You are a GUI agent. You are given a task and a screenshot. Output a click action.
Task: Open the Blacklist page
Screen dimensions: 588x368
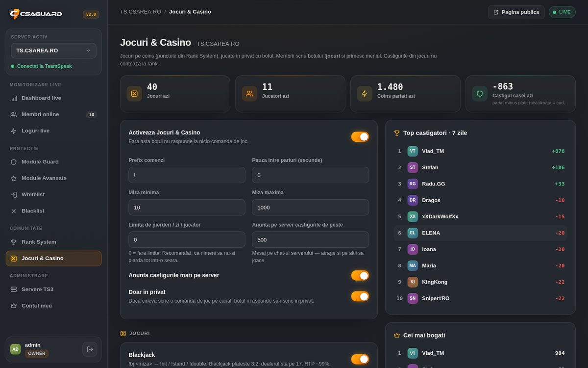coord(54,211)
